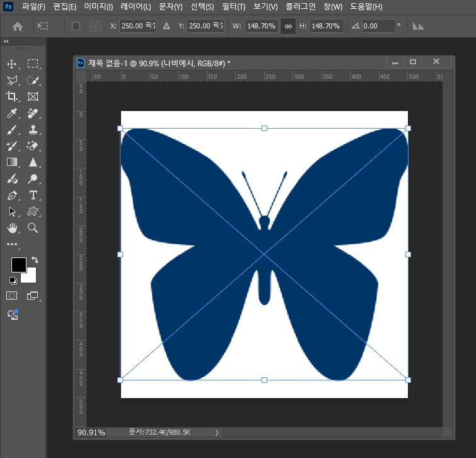The width and height of the screenshot is (476, 458).
Task: Click the top-center transform handle
Action: coord(264,129)
